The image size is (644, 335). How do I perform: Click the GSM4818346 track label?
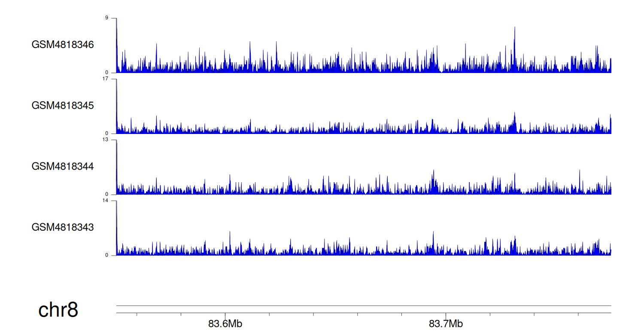click(63, 45)
